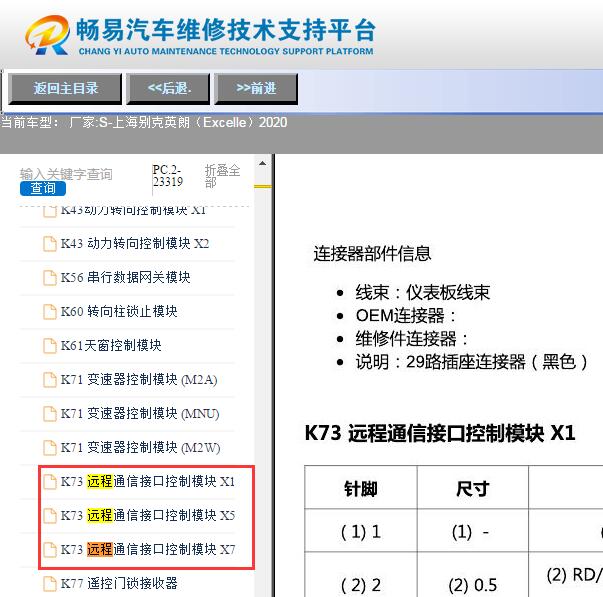Viewport: 603px width, 597px height.
Task: Click document icon beside K73 X7
Action: pyautogui.click(x=50, y=550)
